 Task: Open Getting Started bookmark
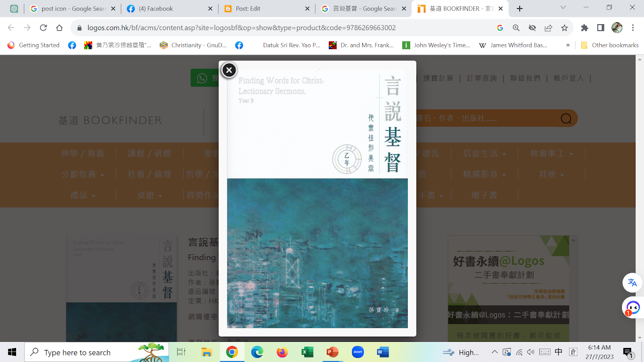click(x=33, y=45)
